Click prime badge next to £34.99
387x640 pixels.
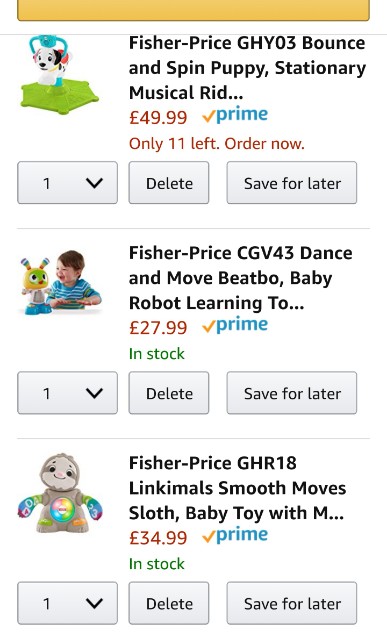[x=235, y=535]
